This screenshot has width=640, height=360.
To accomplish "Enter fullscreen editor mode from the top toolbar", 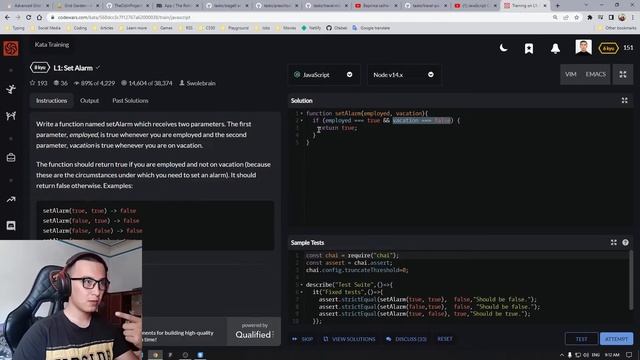I will pos(623,74).
